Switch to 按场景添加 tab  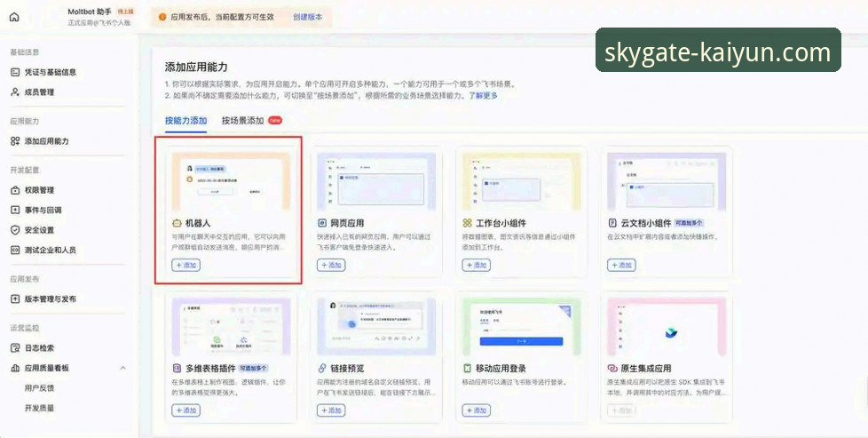(x=243, y=121)
